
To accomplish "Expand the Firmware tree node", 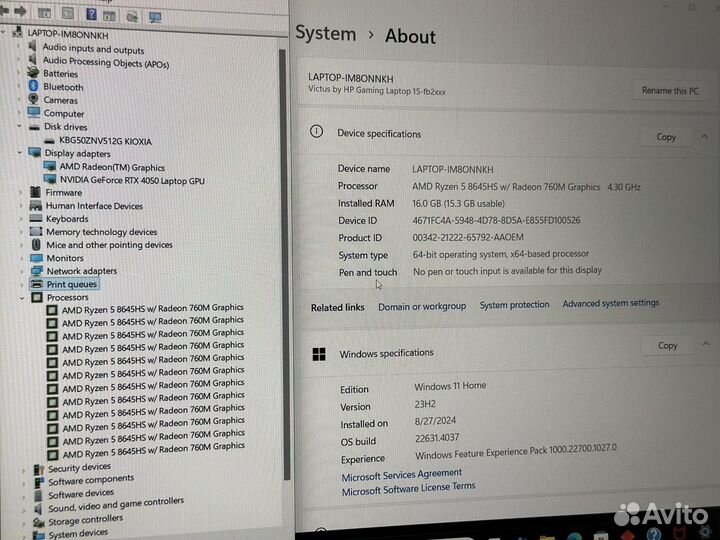I will [21, 192].
